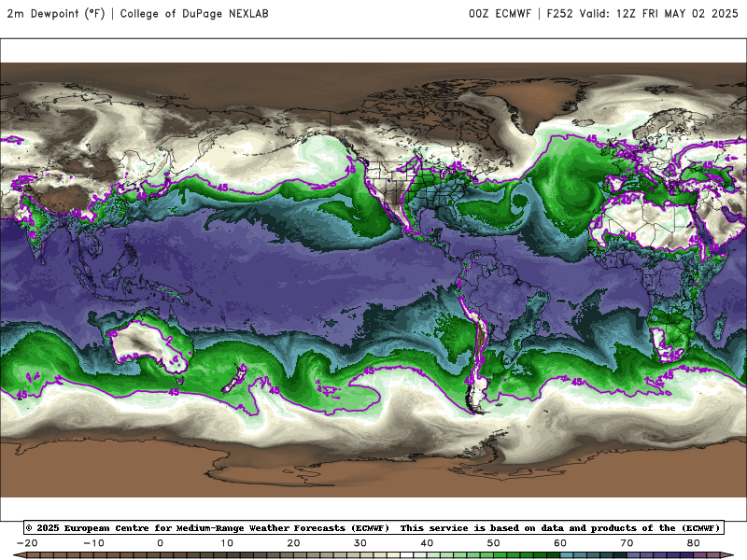Click the "20" color scale label
Viewport: 747px width, 560px height.
point(293,543)
